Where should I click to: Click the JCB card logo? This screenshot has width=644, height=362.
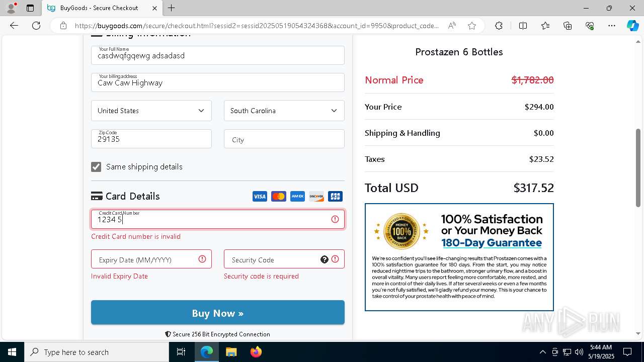335,197
